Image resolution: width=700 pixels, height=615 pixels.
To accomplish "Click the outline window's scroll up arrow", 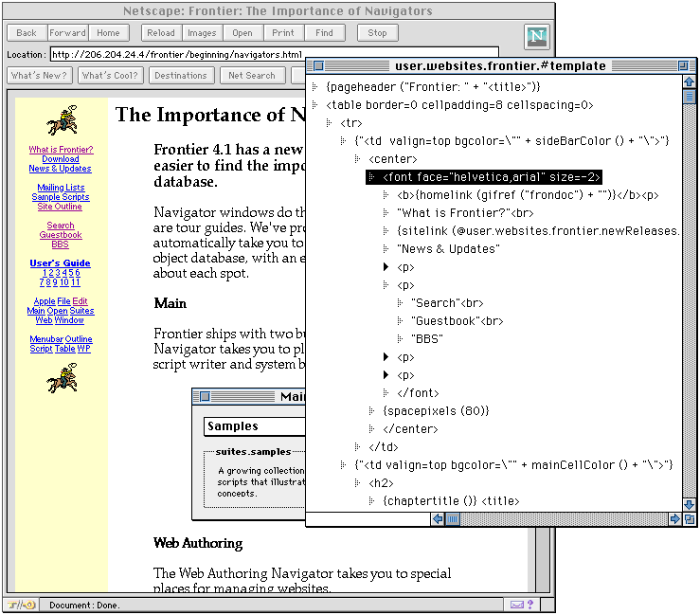I will pos(689,82).
